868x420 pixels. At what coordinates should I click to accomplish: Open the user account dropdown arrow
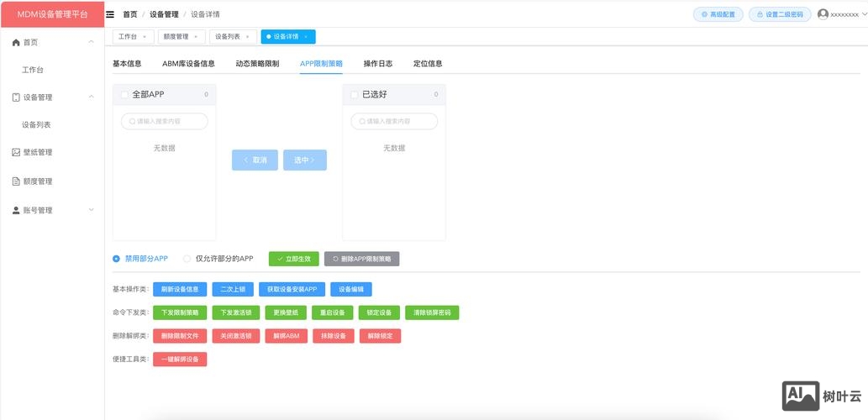pos(864,15)
